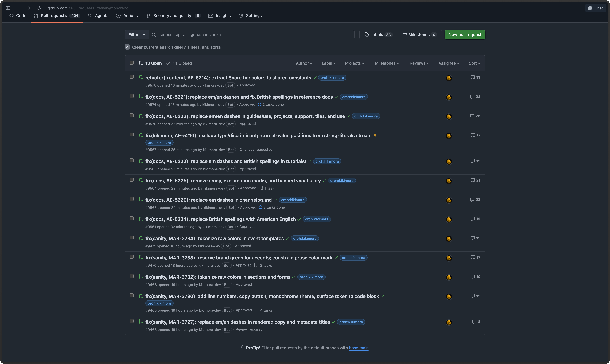This screenshot has width=610, height=364.
Task: Open the Sort dropdown
Action: pos(474,63)
